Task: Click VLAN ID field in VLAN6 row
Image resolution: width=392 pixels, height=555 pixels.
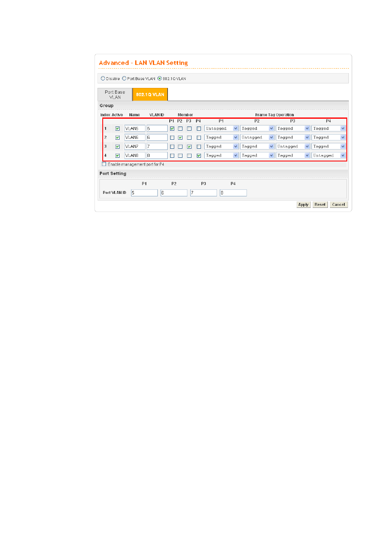Action: click(157, 138)
